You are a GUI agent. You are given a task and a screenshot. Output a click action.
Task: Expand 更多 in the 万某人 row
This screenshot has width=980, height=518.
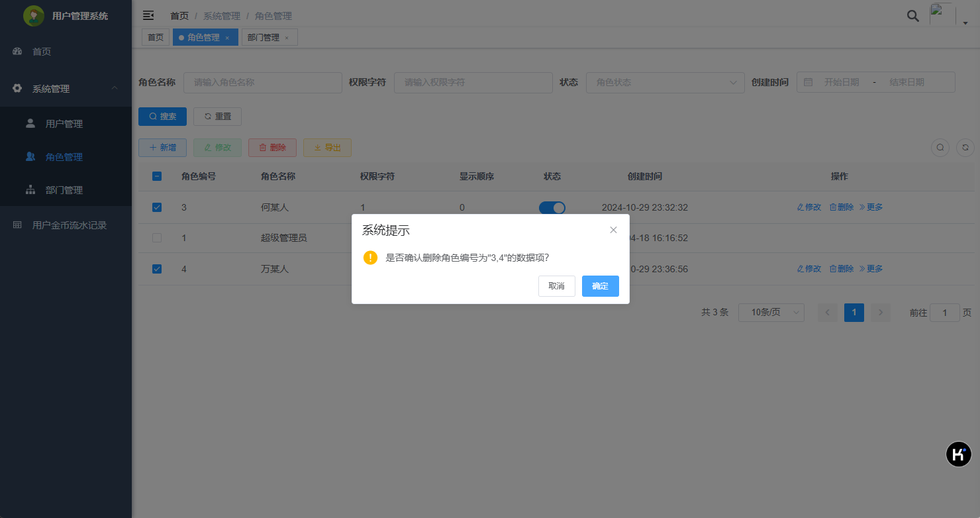pyautogui.click(x=871, y=269)
